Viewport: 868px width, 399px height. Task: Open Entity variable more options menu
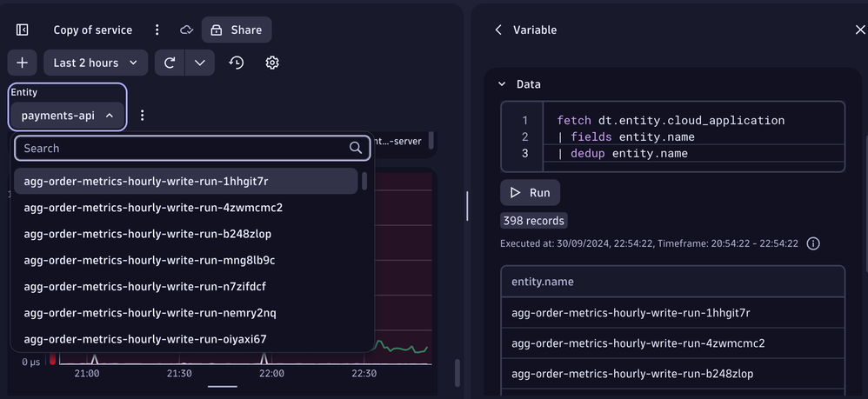click(143, 115)
